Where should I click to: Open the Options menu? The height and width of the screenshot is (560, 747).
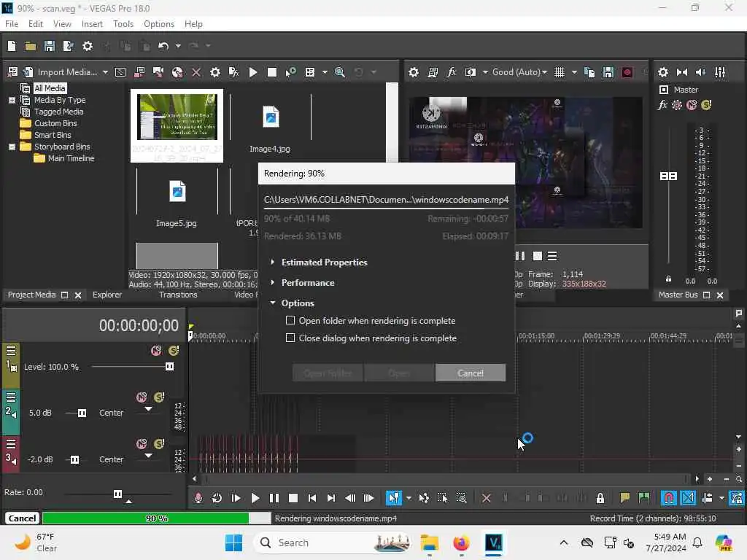click(x=158, y=24)
